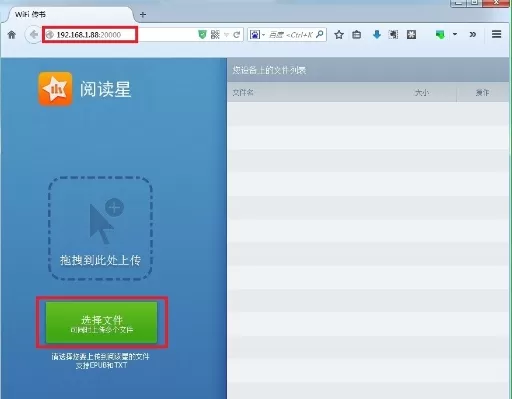Expand the address bar history dropdown arrow
Image resolution: width=512 pixels, height=399 pixels.
click(x=226, y=35)
